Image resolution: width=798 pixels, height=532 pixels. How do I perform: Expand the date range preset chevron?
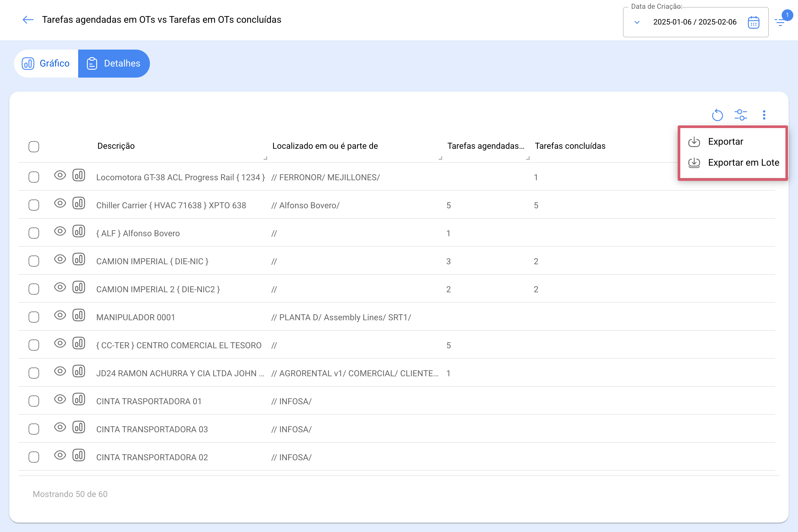coord(637,22)
